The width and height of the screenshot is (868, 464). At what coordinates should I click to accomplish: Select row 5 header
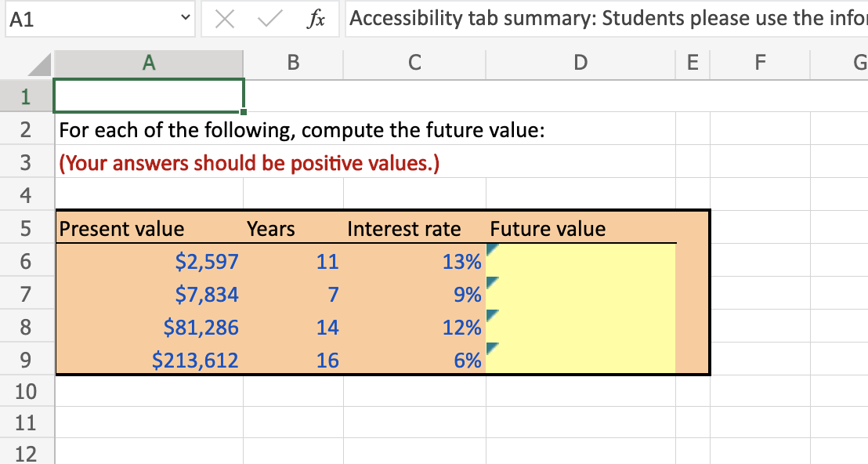point(26,228)
